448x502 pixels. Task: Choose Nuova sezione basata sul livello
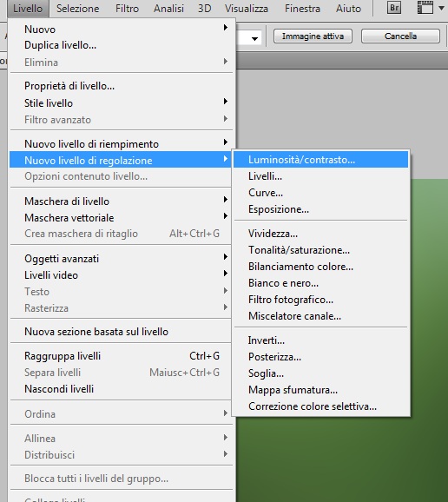(122, 332)
